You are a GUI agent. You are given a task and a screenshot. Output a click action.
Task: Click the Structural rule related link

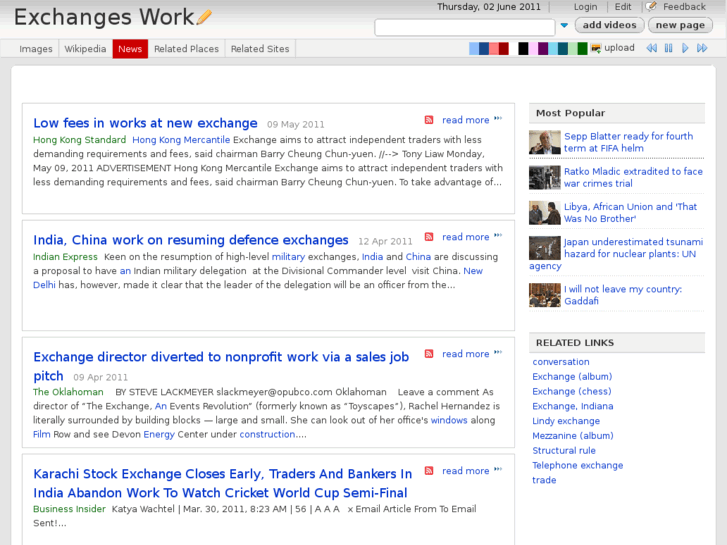pyautogui.click(x=564, y=450)
